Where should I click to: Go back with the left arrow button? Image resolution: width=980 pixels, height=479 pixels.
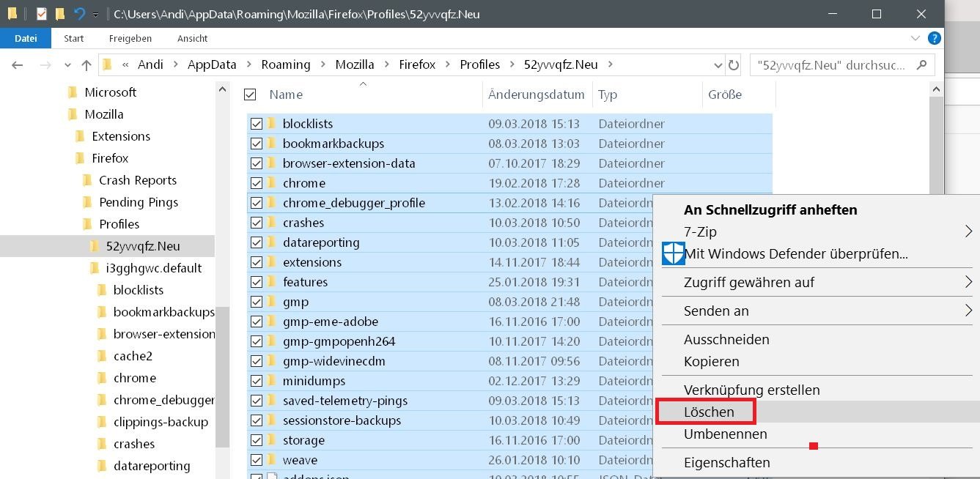click(x=18, y=64)
